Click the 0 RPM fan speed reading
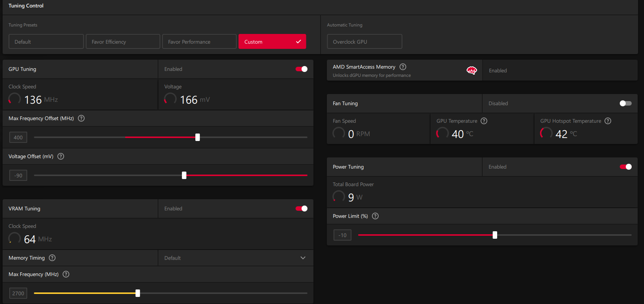This screenshot has width=644, height=304. click(359, 134)
